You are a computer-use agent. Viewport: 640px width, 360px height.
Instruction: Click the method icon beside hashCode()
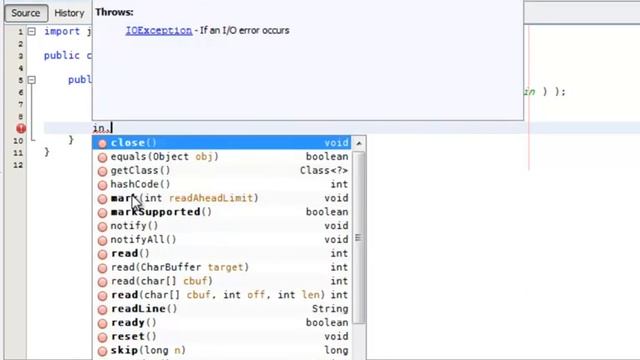102,185
